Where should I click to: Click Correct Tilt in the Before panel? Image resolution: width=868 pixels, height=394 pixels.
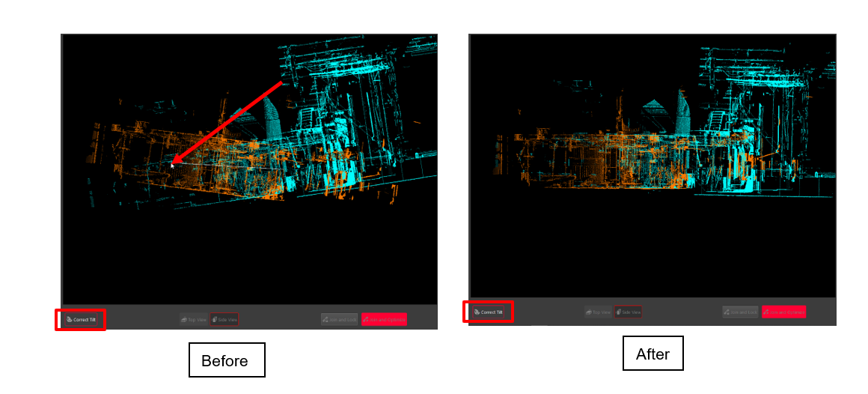[x=81, y=320]
